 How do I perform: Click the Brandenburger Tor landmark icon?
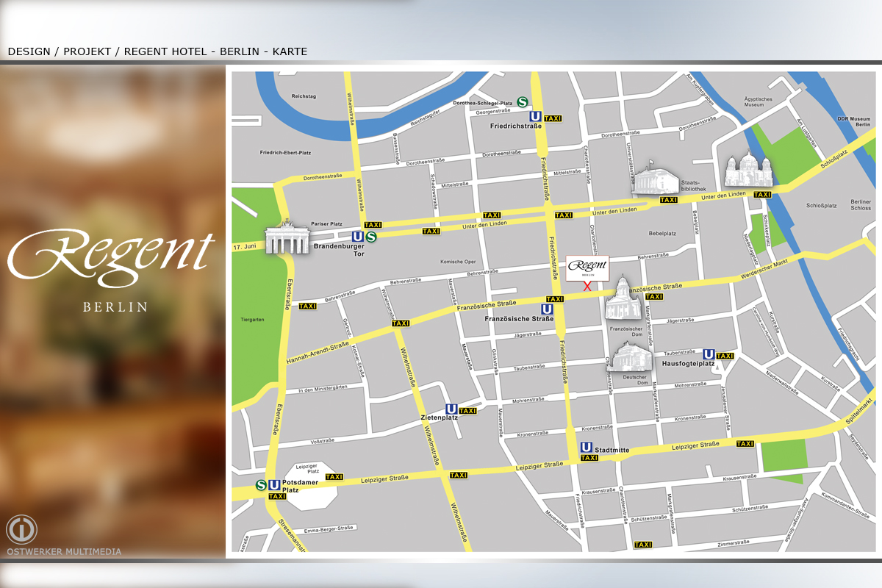pos(287,238)
